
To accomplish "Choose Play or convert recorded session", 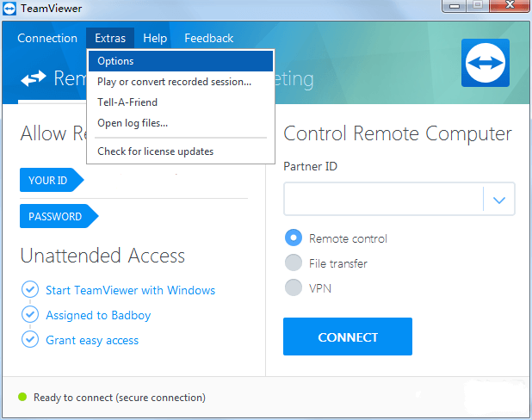I will click(181, 82).
